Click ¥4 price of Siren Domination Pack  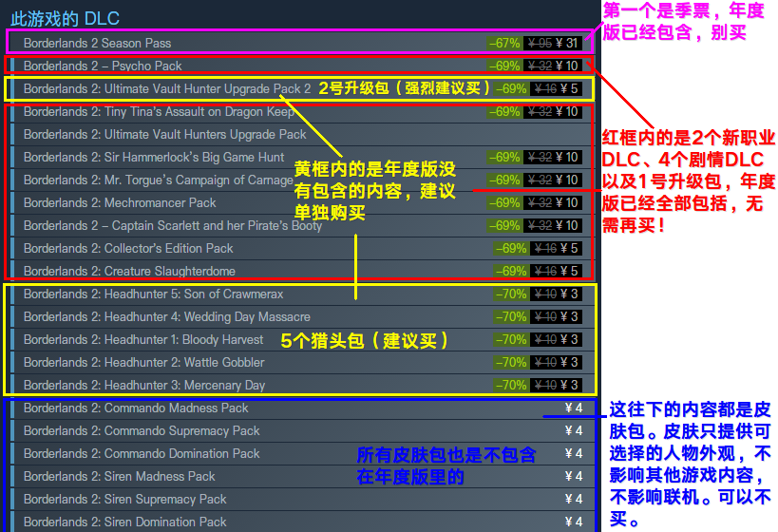pos(574,522)
